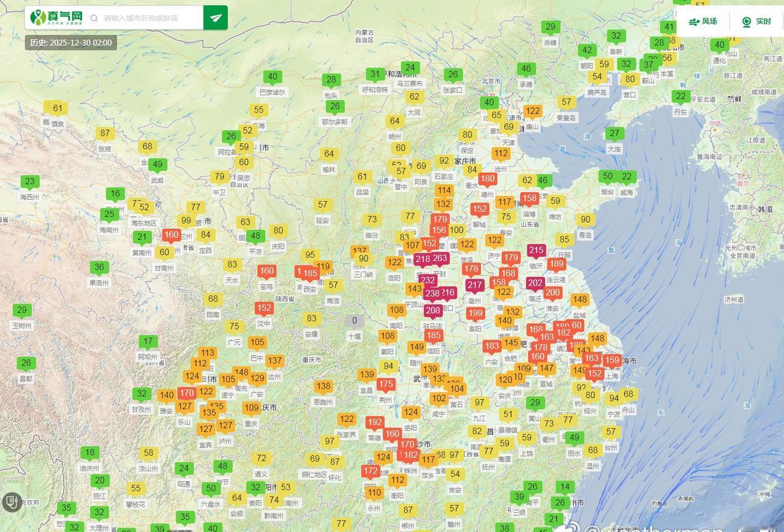Click the magnifier icon in the search box
The width and height of the screenshot is (784, 532).
[94, 18]
